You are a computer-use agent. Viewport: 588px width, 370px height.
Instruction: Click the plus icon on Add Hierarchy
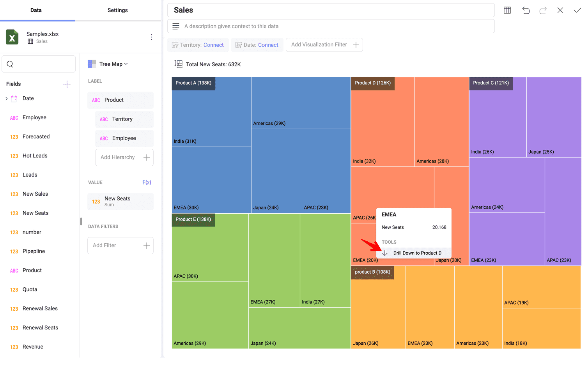pyautogui.click(x=147, y=158)
